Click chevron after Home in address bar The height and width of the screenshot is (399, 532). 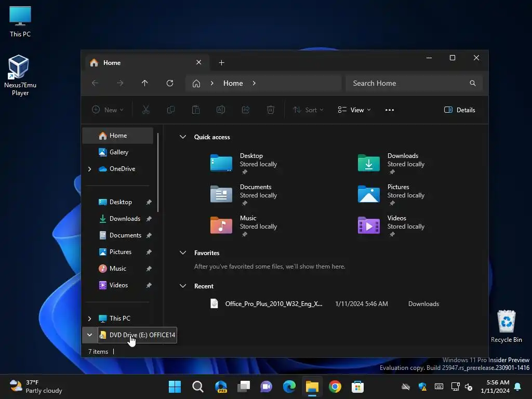tap(254, 83)
